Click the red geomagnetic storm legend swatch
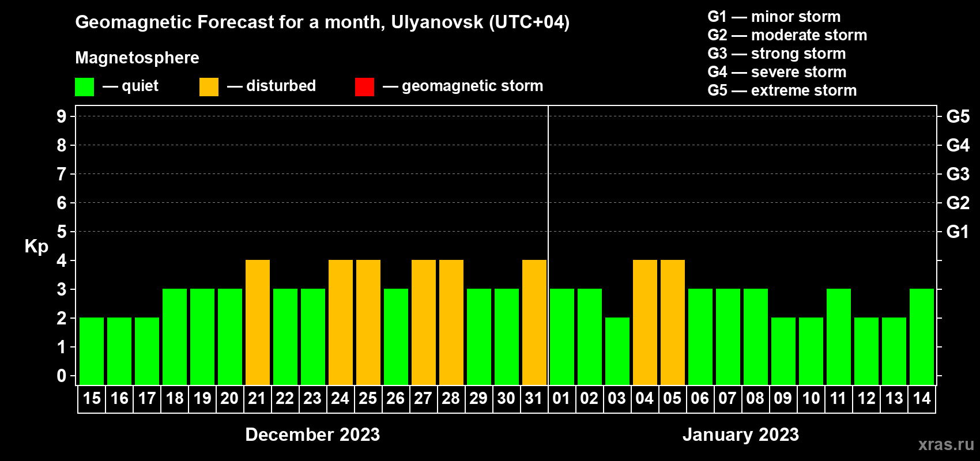 (365, 87)
